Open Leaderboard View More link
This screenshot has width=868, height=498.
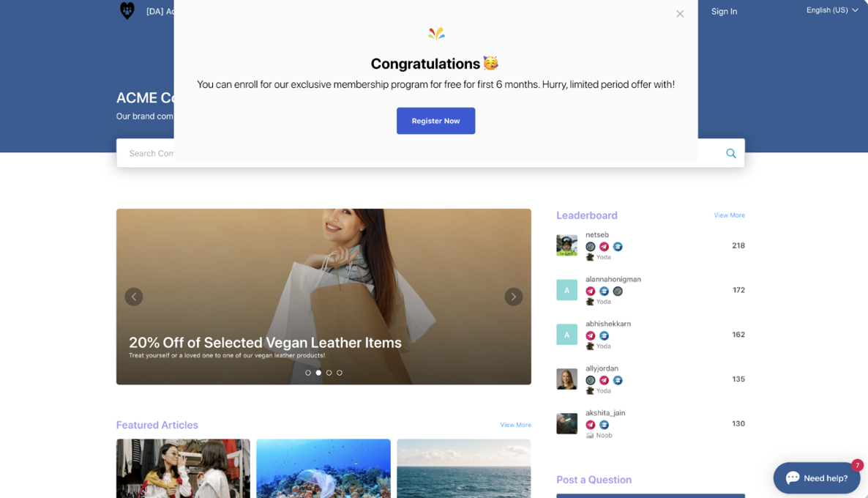(729, 215)
